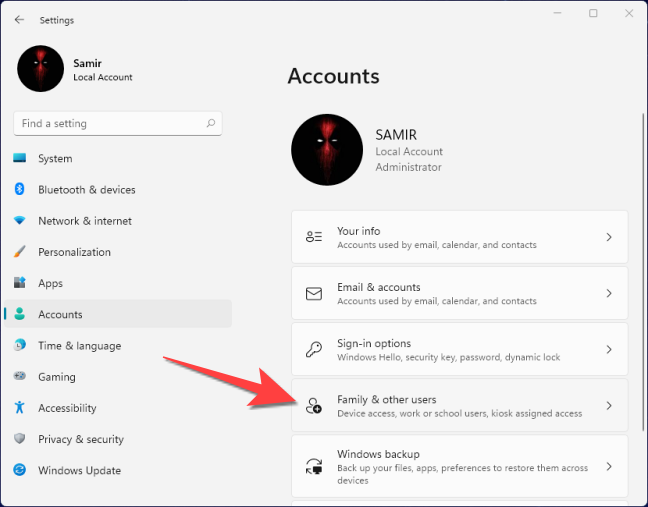
Task: Minimize the Settings window
Action: [x=557, y=13]
